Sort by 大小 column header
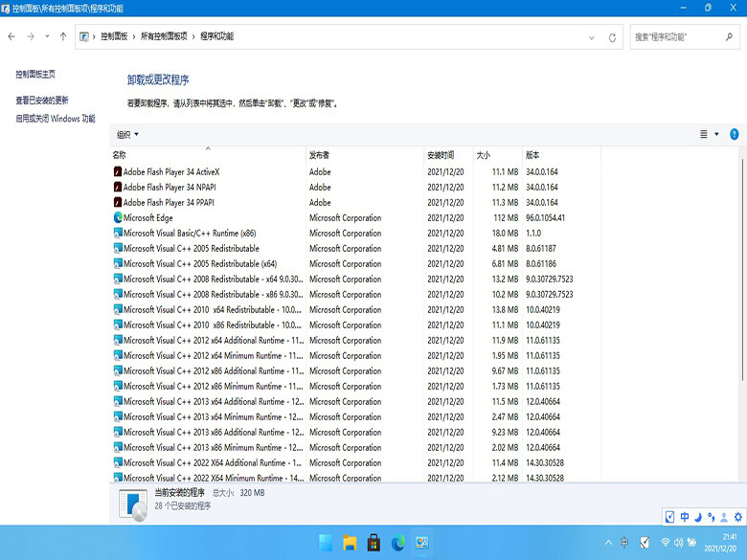This screenshot has height=560, width=747. pyautogui.click(x=498, y=155)
